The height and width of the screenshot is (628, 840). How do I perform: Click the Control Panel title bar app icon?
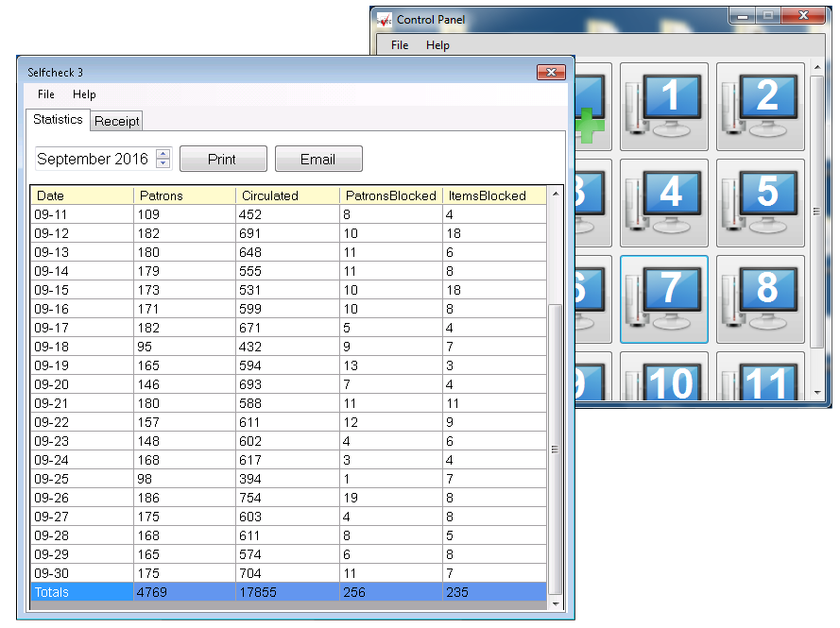(385, 20)
